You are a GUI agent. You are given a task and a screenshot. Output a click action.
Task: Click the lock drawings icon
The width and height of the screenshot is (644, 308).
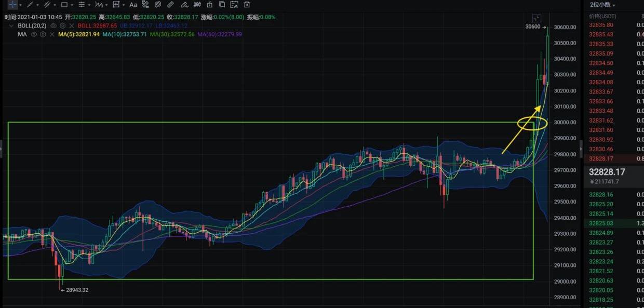[x=209, y=5]
